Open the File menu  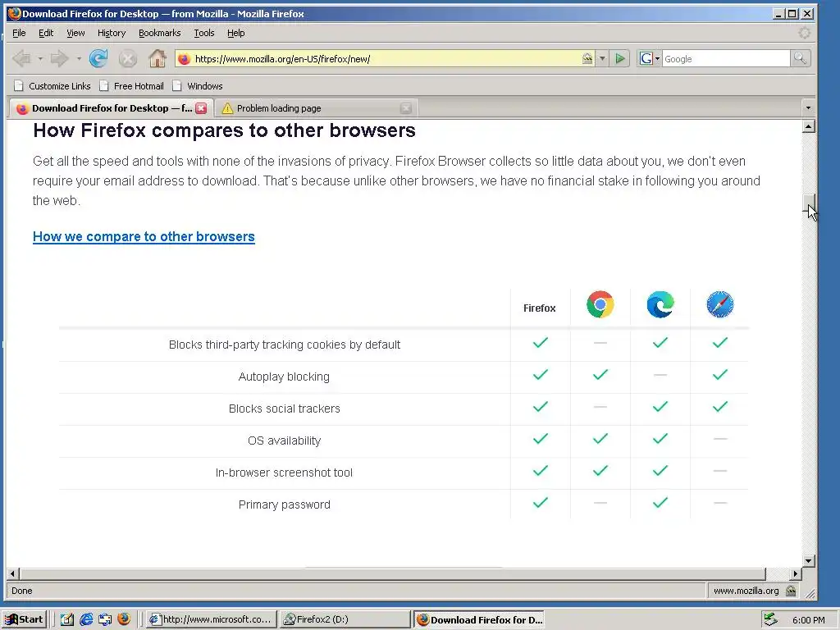click(x=19, y=33)
